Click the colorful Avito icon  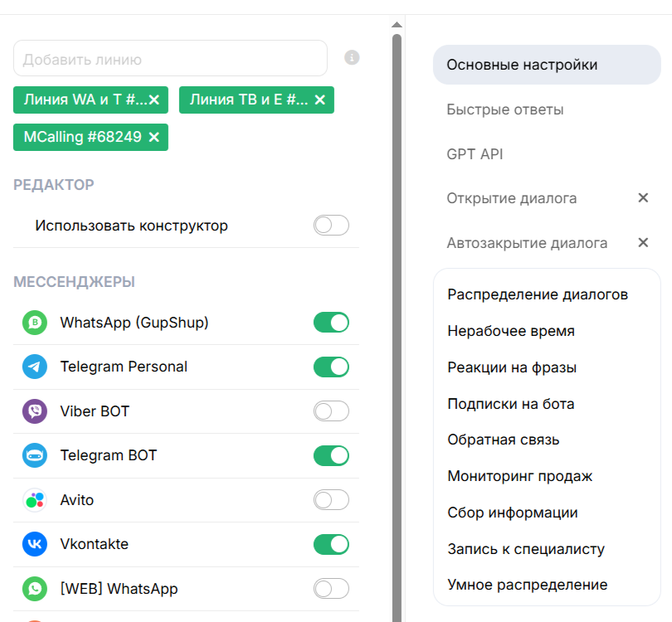(x=35, y=500)
